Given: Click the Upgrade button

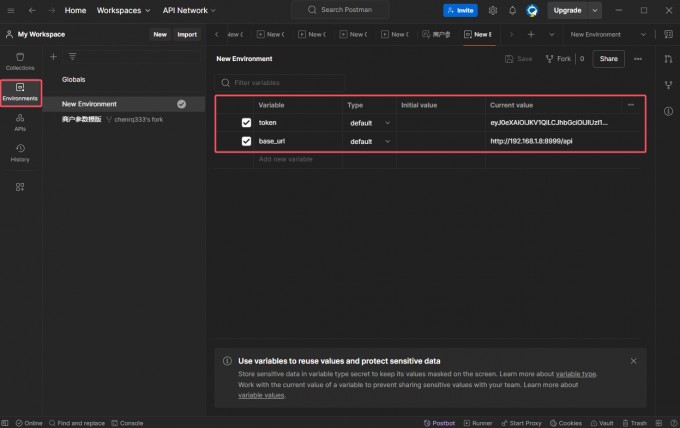Looking at the screenshot, I should point(567,10).
